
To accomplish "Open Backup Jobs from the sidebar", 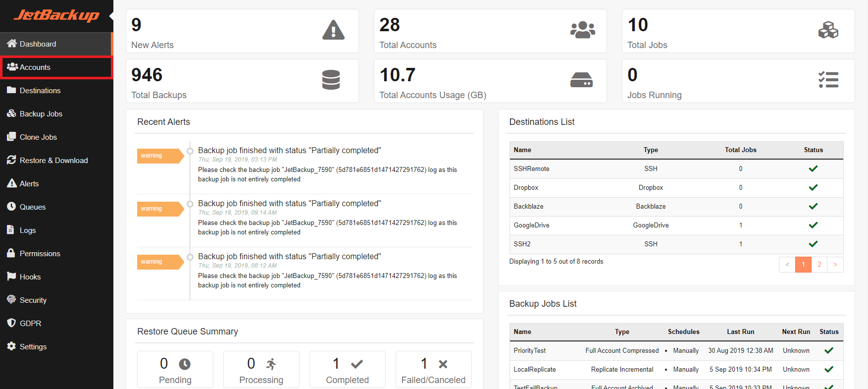I will (56, 113).
